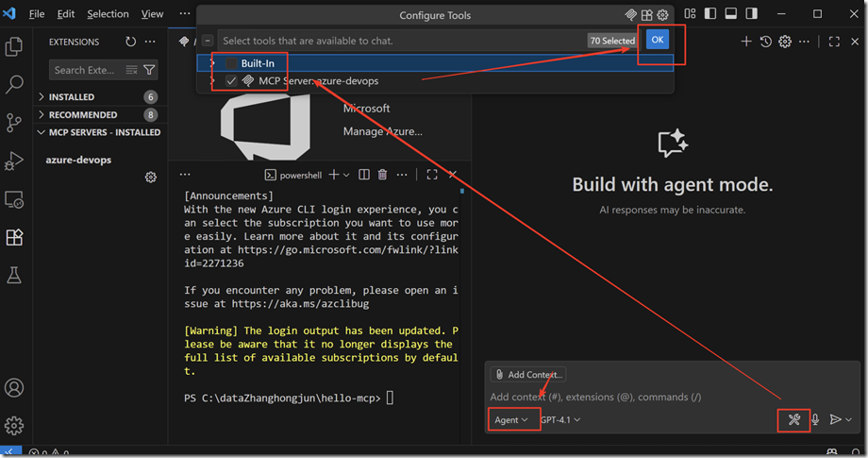Show chat history
The width and height of the screenshot is (868, 458).
(x=765, y=42)
